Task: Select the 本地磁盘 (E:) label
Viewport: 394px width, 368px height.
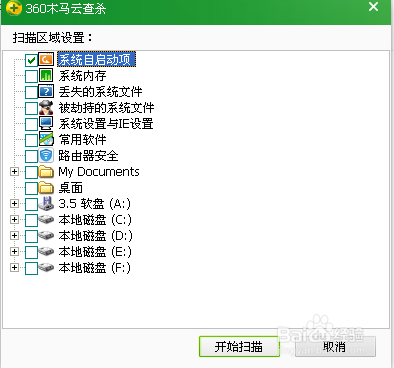Action: coord(95,252)
